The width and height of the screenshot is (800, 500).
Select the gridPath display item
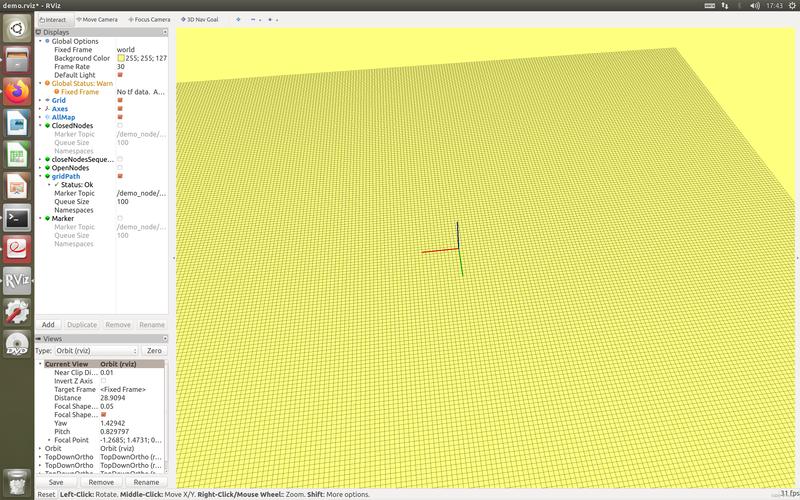tap(65, 176)
